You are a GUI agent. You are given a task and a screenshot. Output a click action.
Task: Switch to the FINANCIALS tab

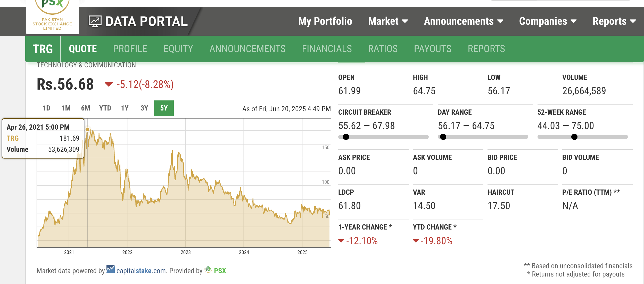[x=327, y=49]
